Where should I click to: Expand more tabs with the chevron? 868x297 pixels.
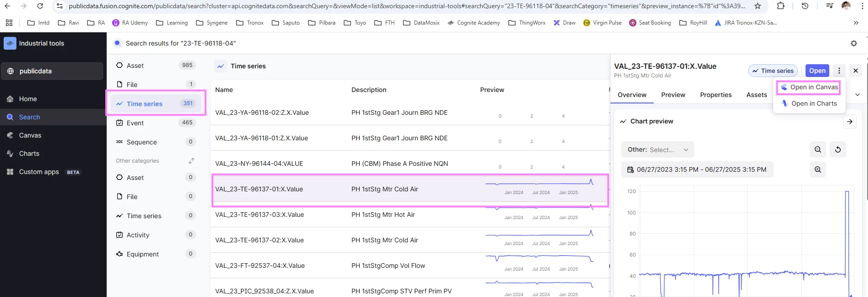(x=858, y=95)
